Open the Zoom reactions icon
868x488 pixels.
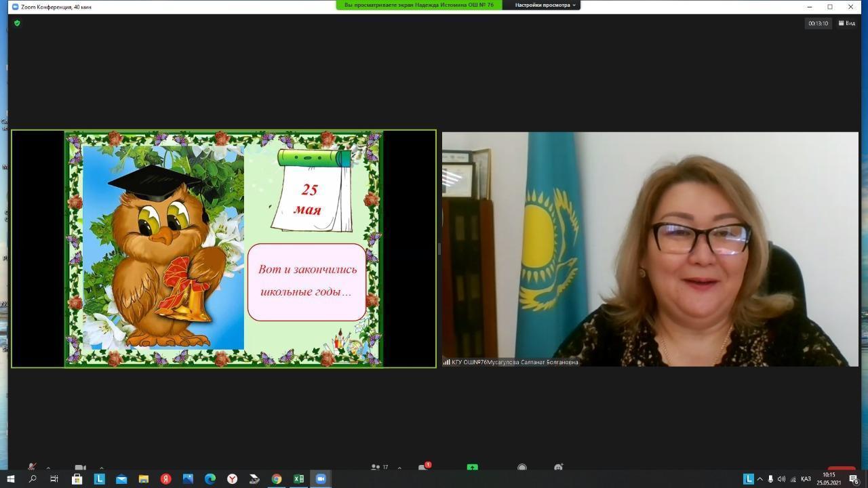tap(558, 468)
